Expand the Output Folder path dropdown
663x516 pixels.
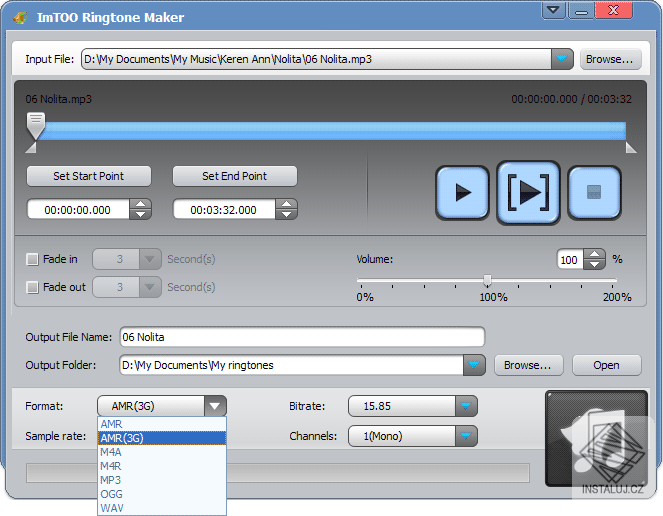click(474, 365)
